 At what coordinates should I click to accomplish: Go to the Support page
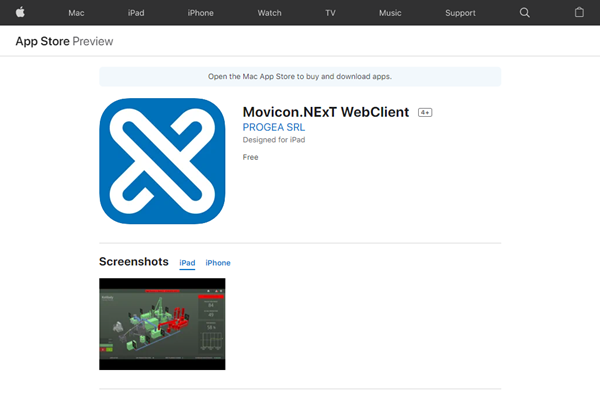(460, 13)
